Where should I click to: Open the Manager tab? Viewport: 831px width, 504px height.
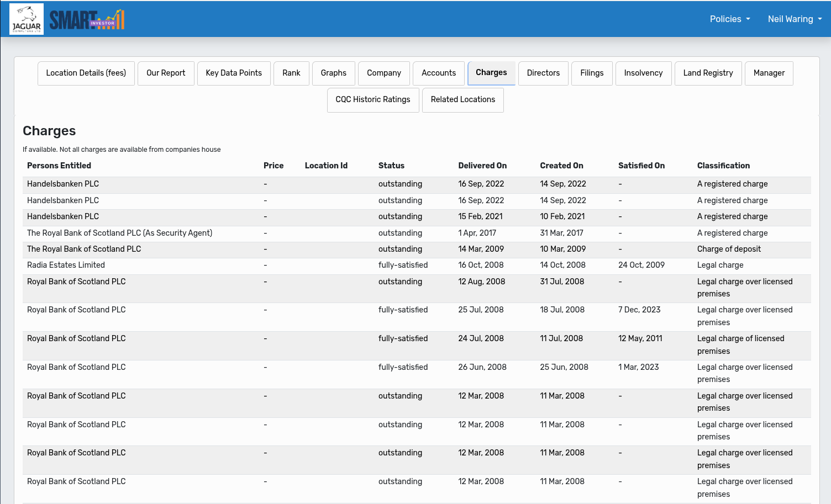point(769,73)
